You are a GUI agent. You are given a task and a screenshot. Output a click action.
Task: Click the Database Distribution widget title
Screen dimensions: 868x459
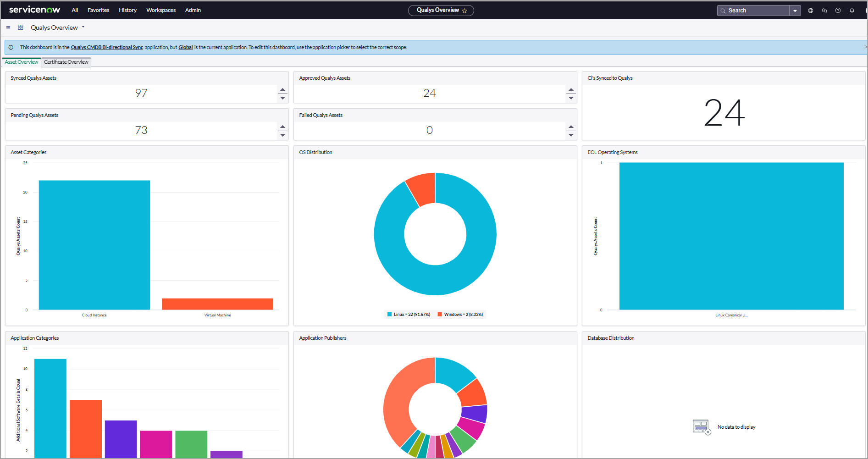click(x=611, y=338)
